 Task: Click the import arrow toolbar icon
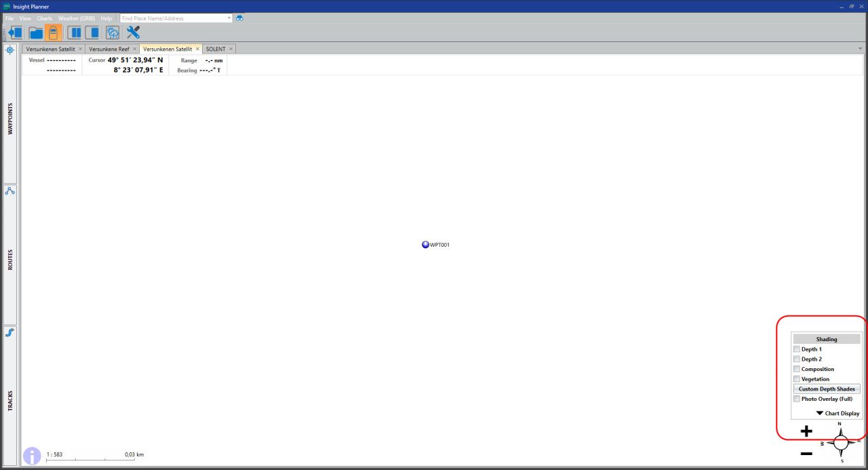[14, 33]
